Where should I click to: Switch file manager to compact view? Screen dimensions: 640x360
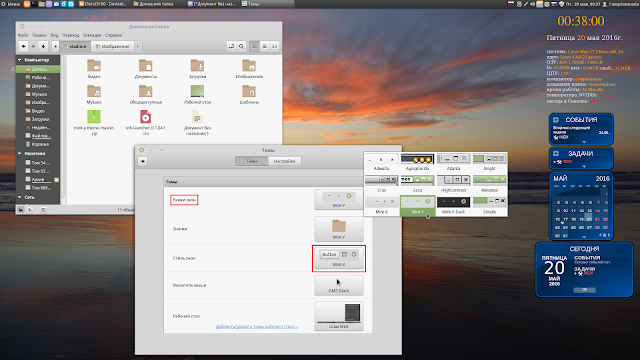pos(275,47)
